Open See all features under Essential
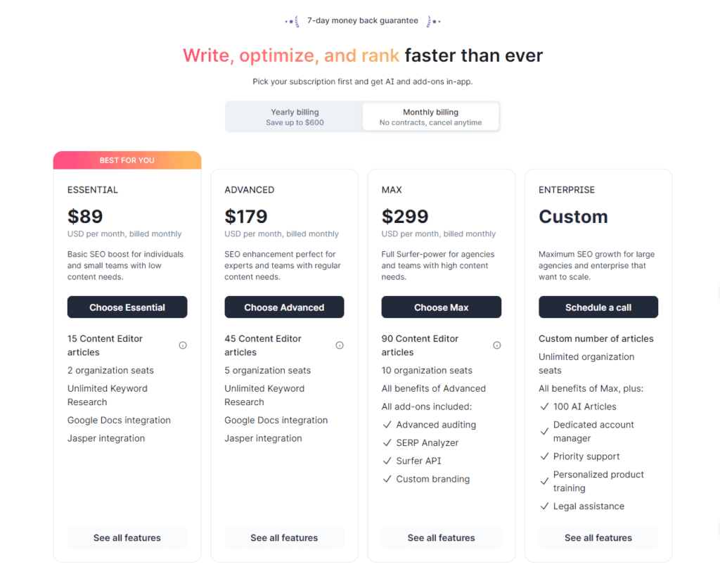The height and width of the screenshot is (588, 720). tap(127, 537)
